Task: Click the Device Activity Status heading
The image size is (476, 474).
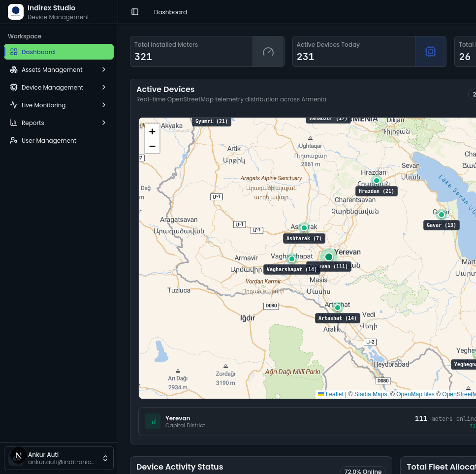Action: pos(180,467)
